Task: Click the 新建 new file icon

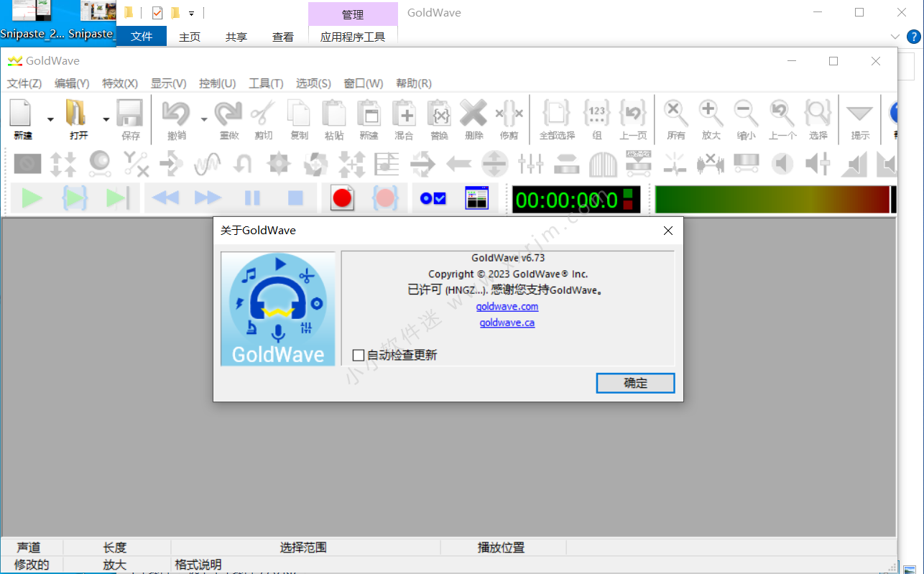Action: 22,114
